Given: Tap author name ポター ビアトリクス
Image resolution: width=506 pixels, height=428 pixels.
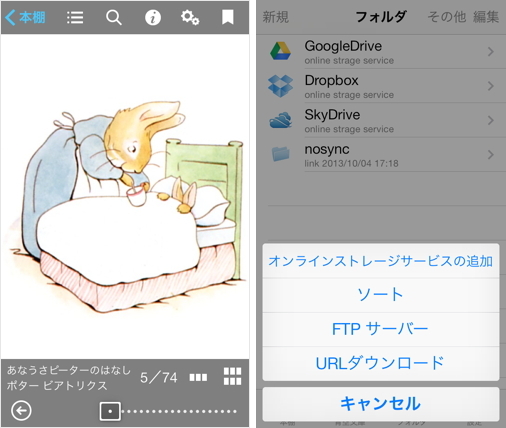Looking at the screenshot, I should pos(57,386).
